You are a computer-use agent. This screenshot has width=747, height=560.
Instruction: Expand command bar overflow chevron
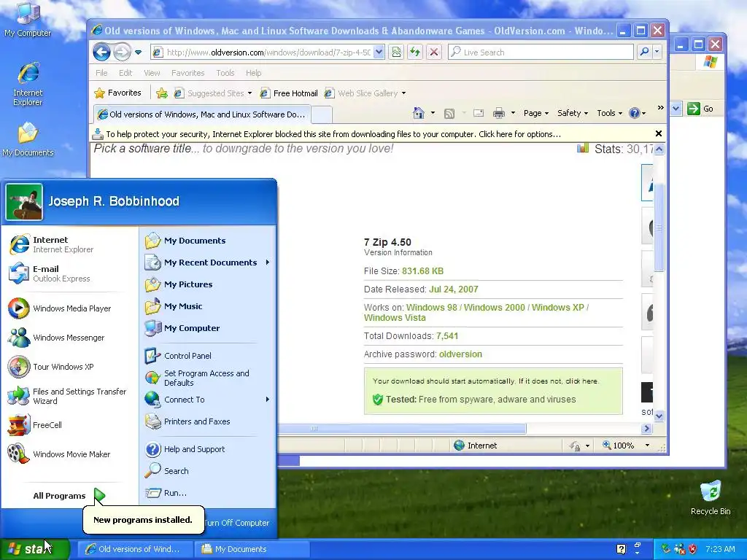pyautogui.click(x=660, y=108)
